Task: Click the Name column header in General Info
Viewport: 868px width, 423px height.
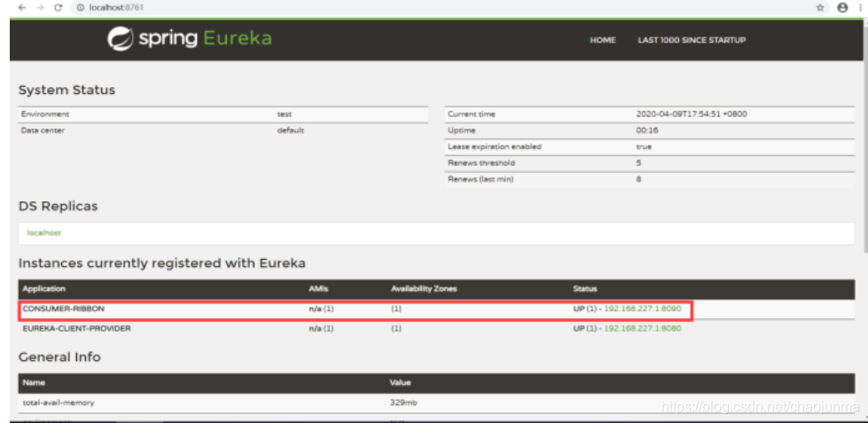Action: [x=34, y=382]
